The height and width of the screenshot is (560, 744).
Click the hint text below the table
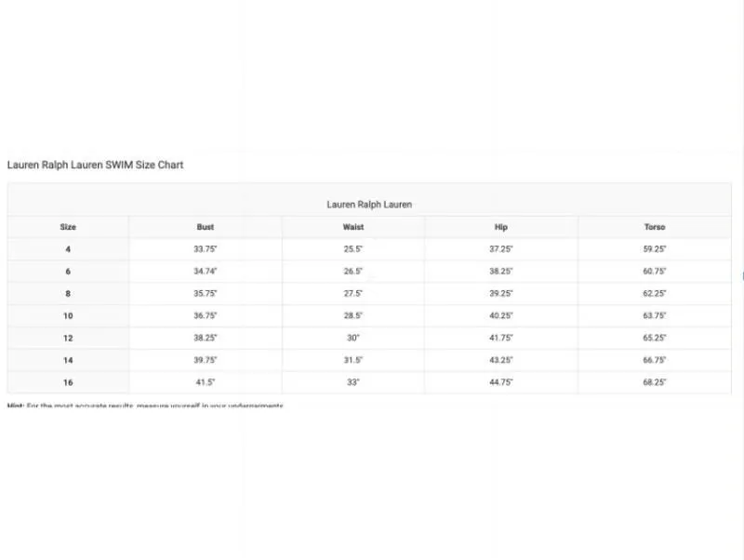[145, 406]
